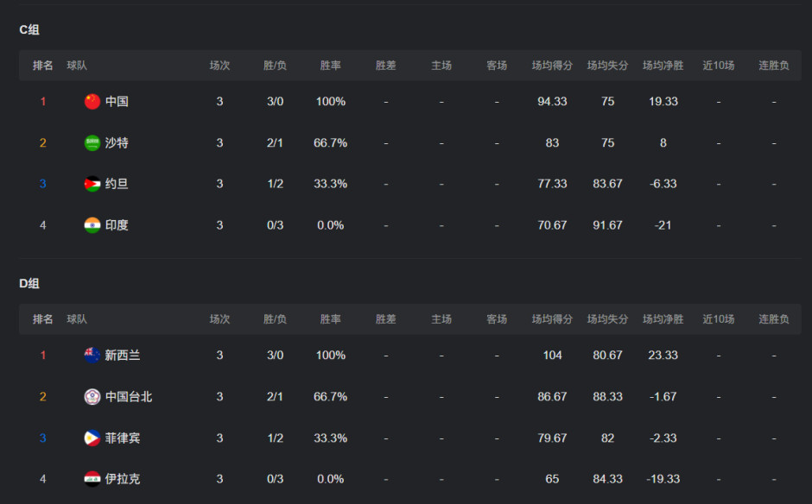Image resolution: width=812 pixels, height=504 pixels.
Task: Click the Iraq flag icon
Action: (x=92, y=479)
